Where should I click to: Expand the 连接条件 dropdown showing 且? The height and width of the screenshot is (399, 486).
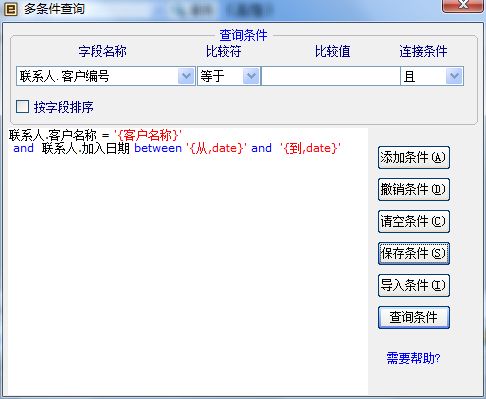pos(432,76)
